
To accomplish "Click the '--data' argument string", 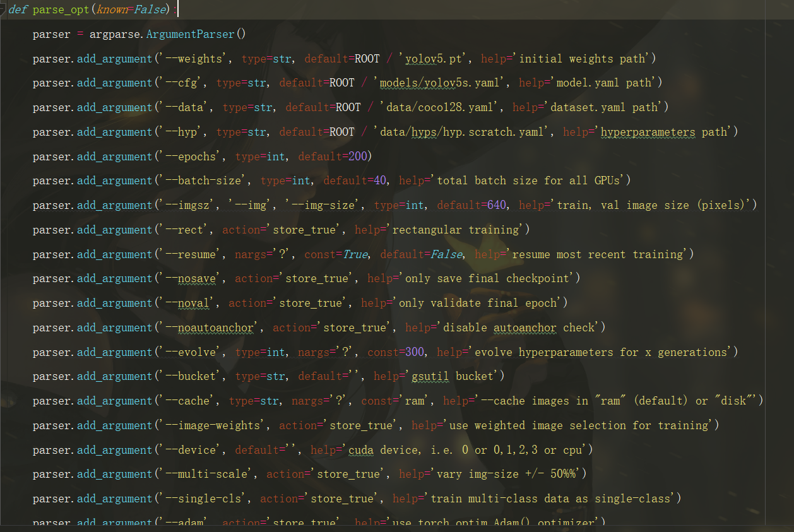I will tap(184, 107).
